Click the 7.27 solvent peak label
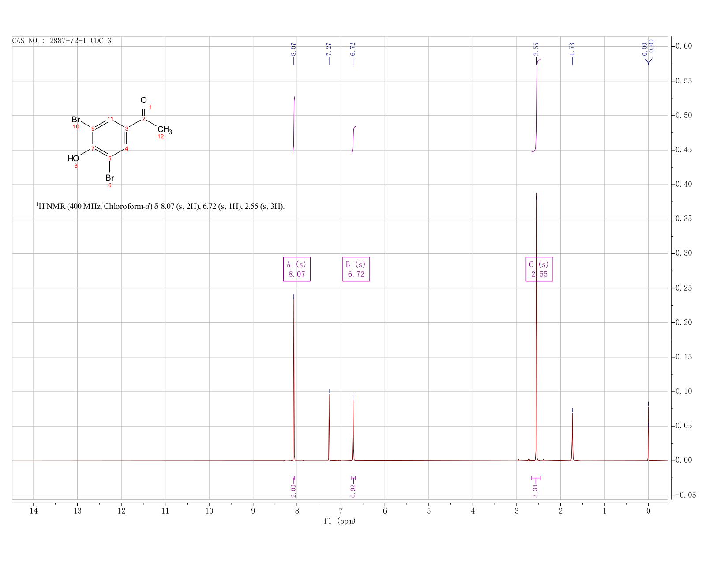Viewport: 728px width, 563px height. [329, 49]
